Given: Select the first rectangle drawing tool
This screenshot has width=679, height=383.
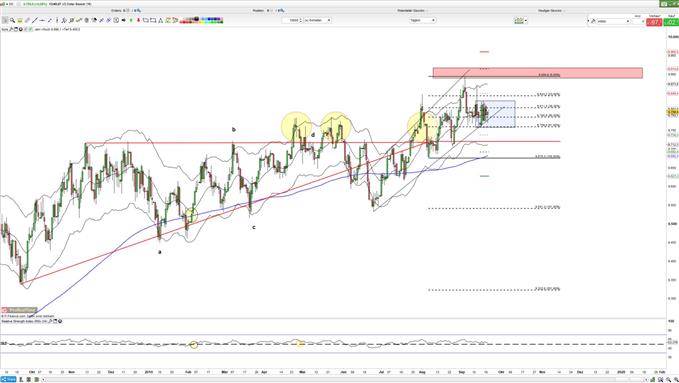Looking at the screenshot, I should [146, 20].
